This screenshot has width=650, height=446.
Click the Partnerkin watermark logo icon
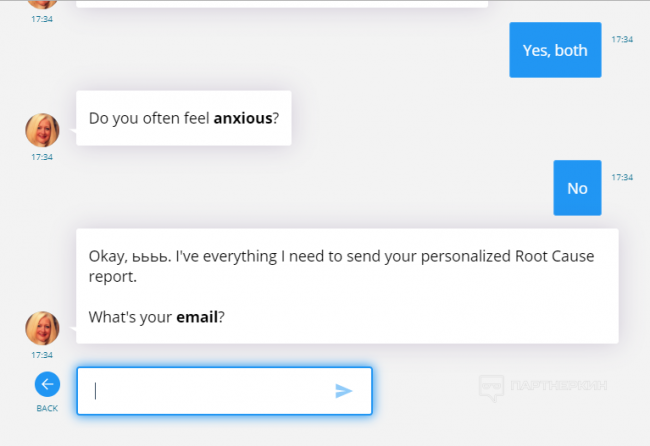pyautogui.click(x=491, y=385)
